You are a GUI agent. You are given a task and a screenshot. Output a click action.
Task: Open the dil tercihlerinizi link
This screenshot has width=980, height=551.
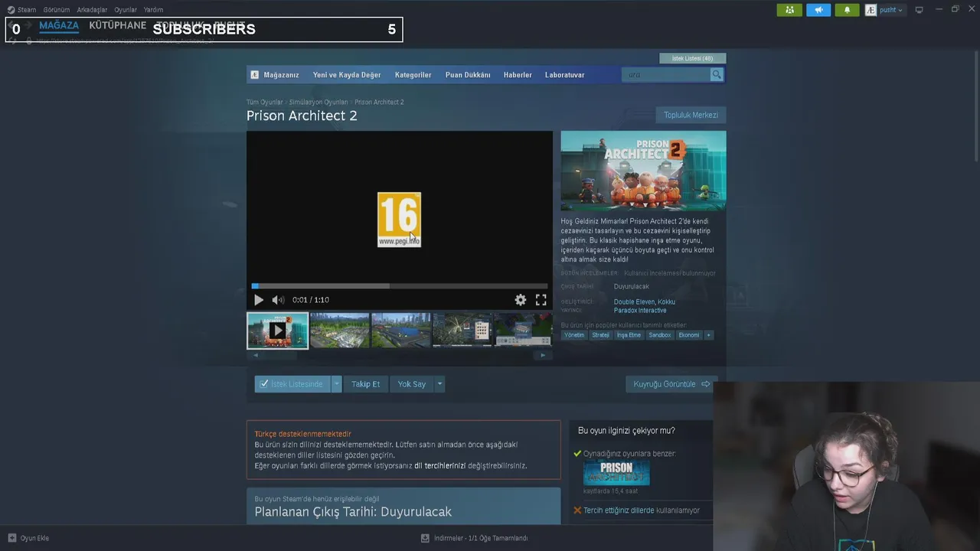(x=439, y=465)
